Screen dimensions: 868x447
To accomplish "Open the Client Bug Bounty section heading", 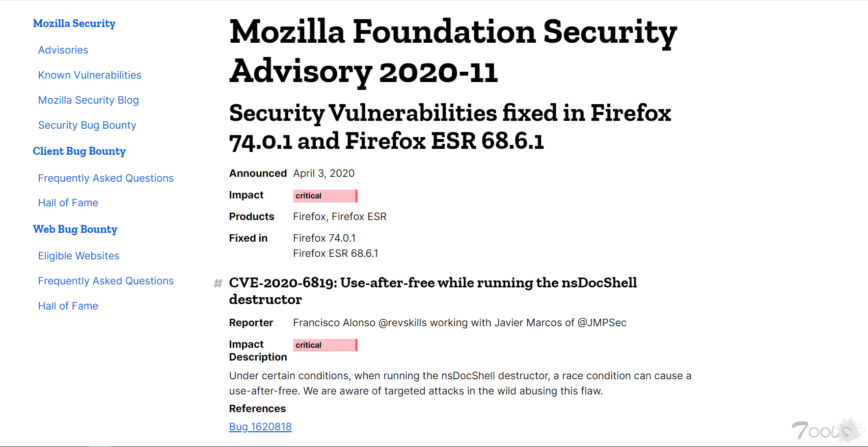I will (79, 151).
